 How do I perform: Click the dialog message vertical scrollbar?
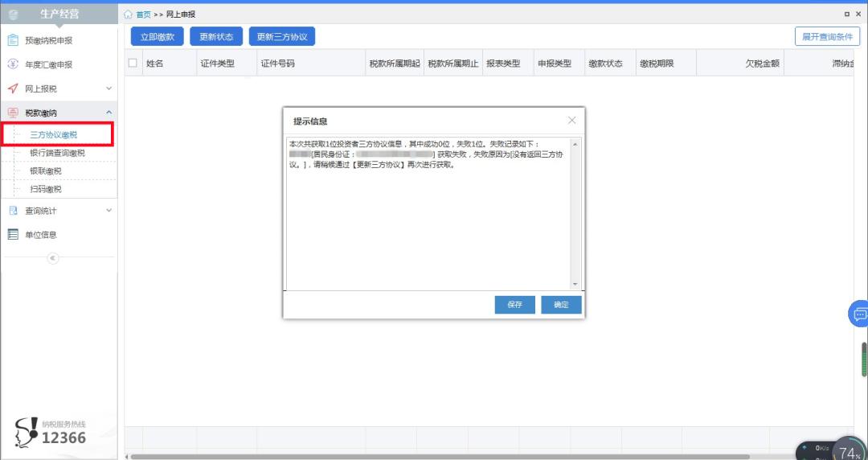[575, 214]
